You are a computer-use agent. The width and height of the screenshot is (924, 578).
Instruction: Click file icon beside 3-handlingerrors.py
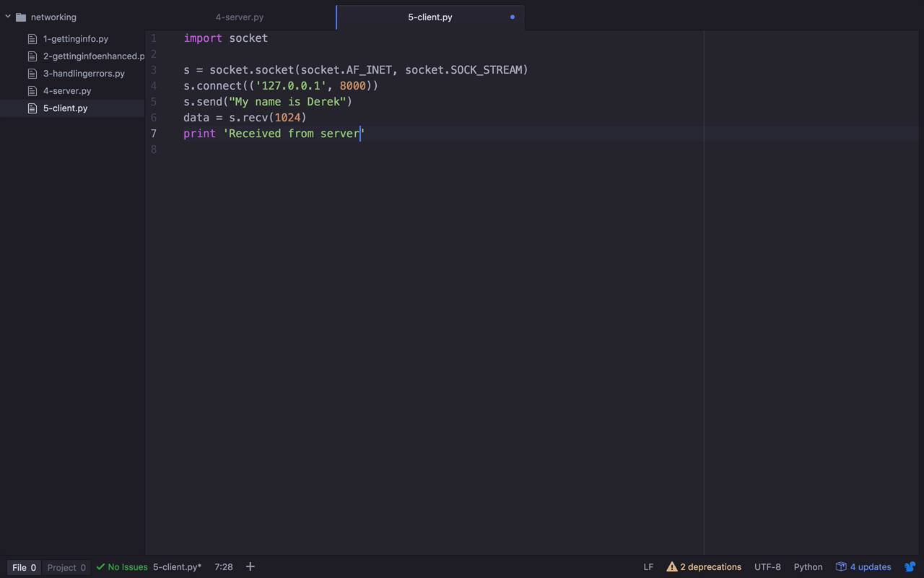pyautogui.click(x=32, y=74)
